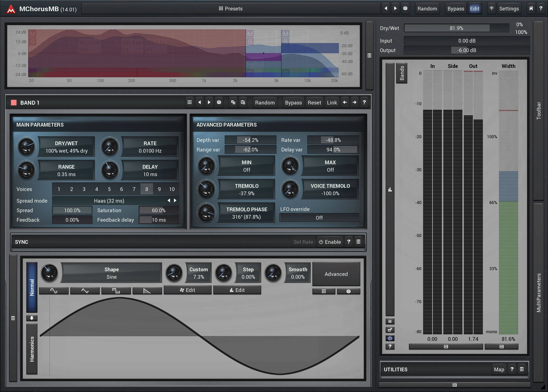Image resolution: width=548 pixels, height=392 pixels.
Task: Open Band 1 help question mark
Action: tap(364, 102)
